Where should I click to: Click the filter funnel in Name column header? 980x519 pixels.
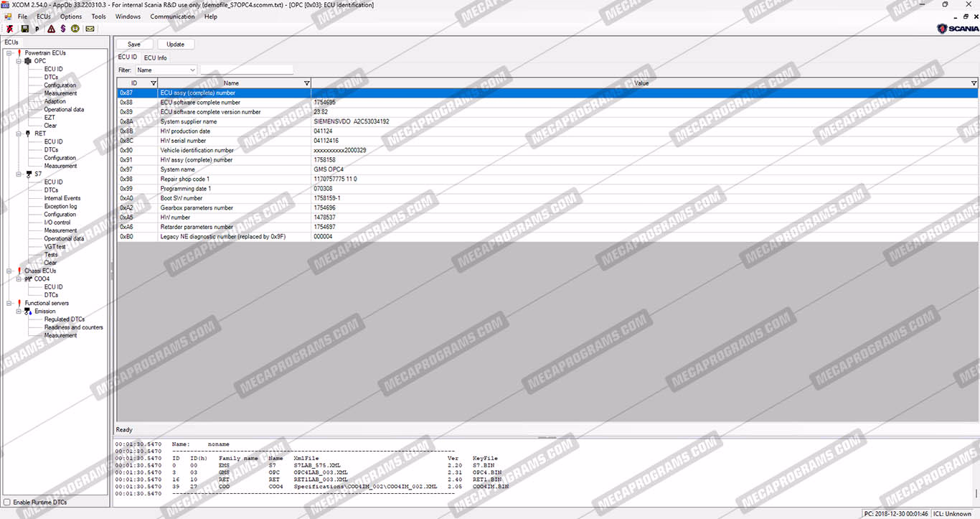307,83
